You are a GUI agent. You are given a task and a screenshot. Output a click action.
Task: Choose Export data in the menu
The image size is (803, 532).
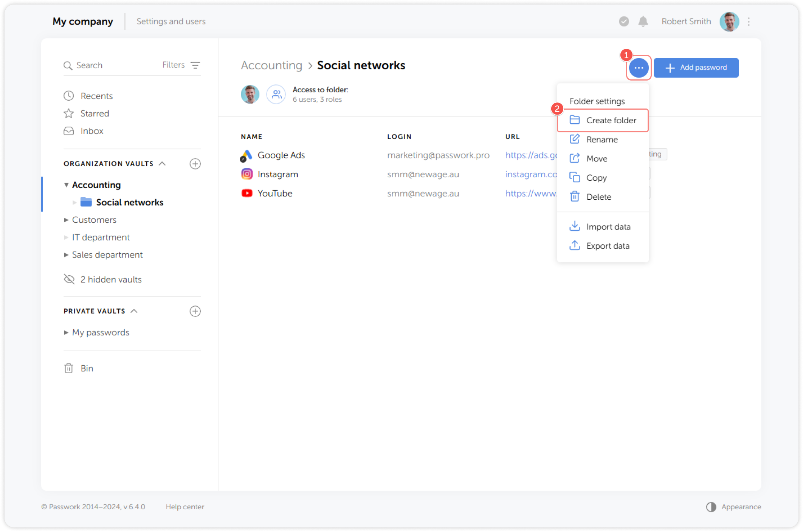point(608,246)
